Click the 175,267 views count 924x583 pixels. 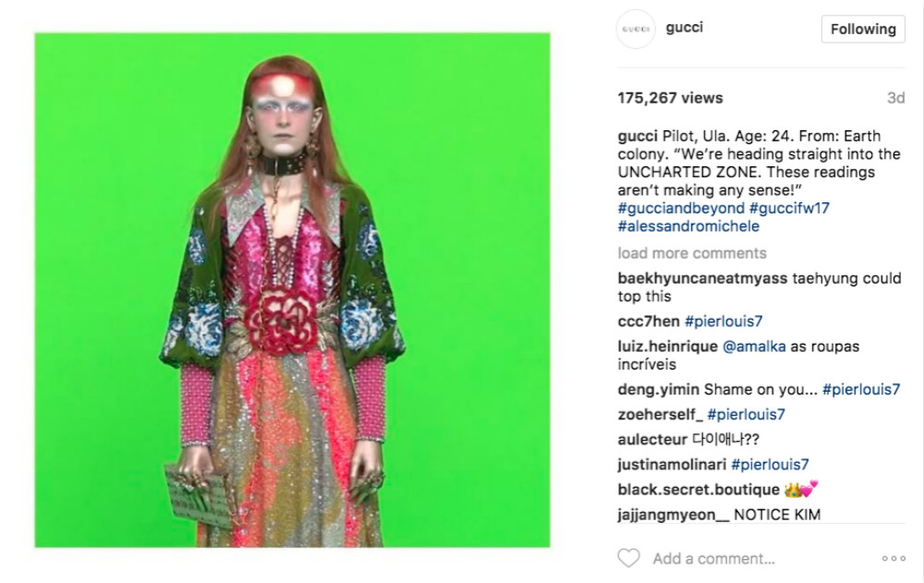point(670,98)
